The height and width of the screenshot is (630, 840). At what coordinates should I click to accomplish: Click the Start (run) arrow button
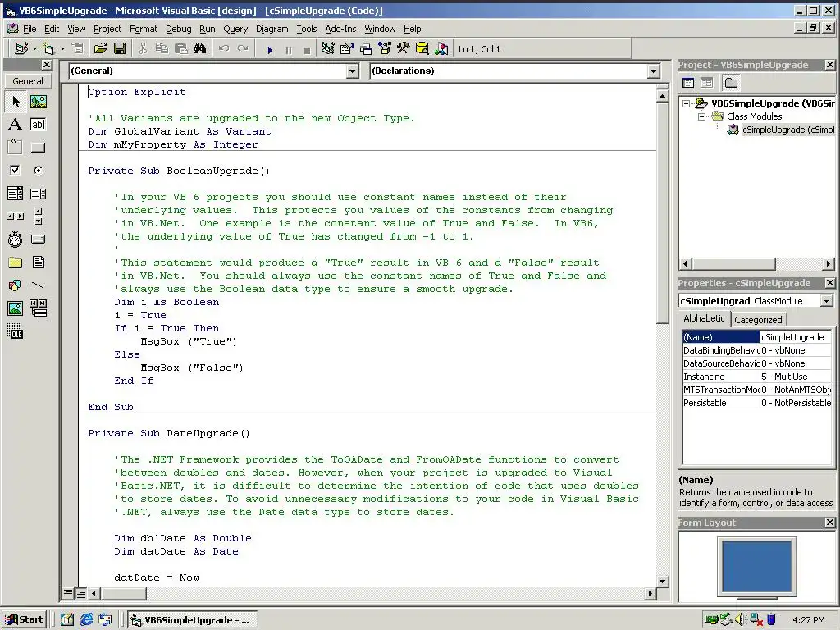coord(270,50)
